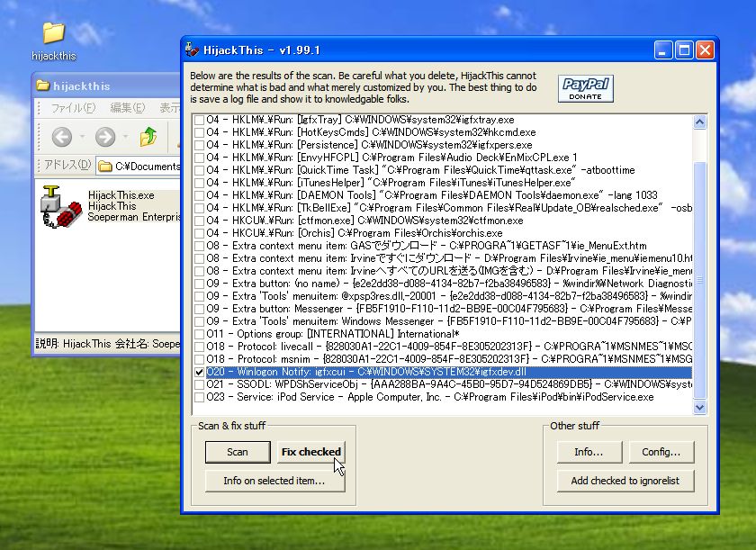Select the O18 Protocol msnim row
Screen dimensions: 756x550
coord(442,359)
